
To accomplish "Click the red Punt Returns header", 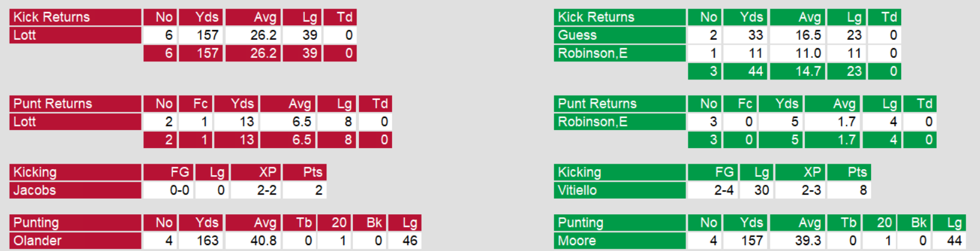I will pos(75,104).
